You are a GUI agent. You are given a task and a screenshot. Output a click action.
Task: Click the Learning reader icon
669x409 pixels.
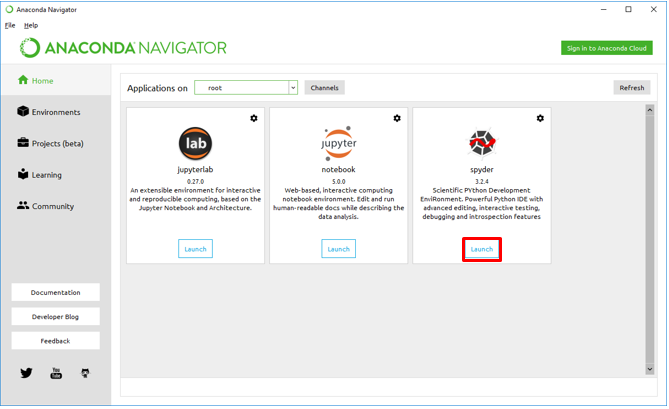point(23,174)
